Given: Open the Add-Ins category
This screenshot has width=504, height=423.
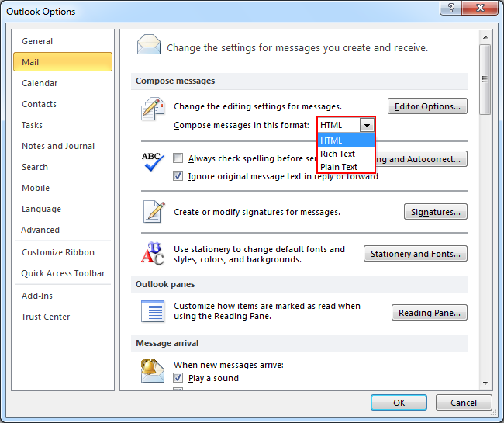Looking at the screenshot, I should pyautogui.click(x=63, y=296).
